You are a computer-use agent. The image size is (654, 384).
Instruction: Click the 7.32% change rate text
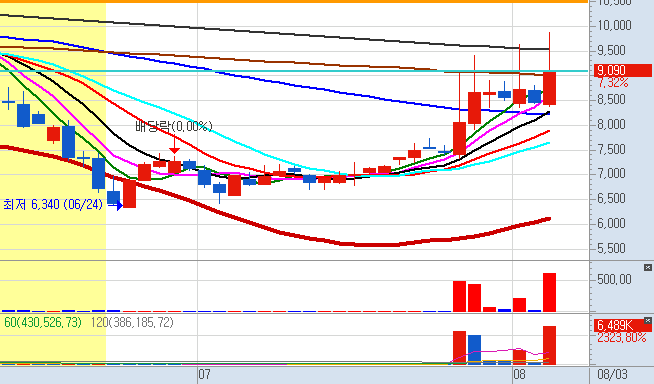click(x=613, y=83)
